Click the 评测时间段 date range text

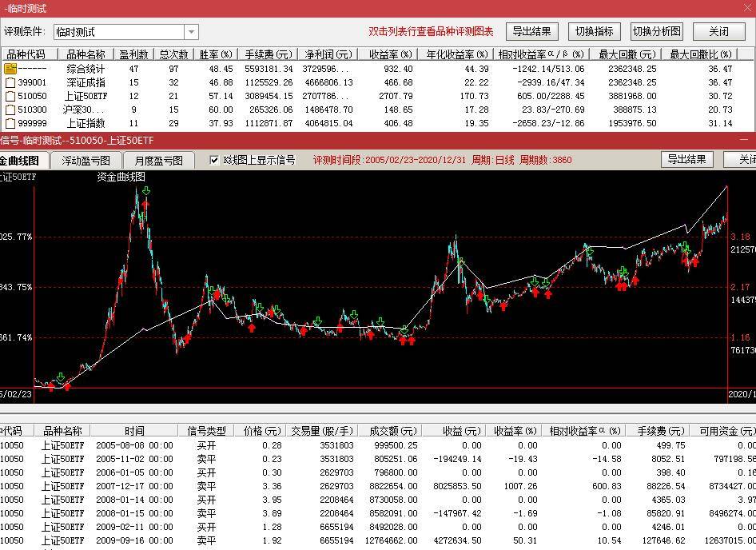(x=389, y=160)
